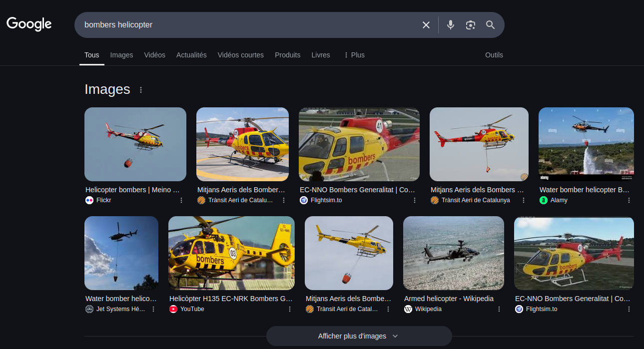Click into the bombers helicopter search field
This screenshot has width=644, height=349.
(245, 25)
